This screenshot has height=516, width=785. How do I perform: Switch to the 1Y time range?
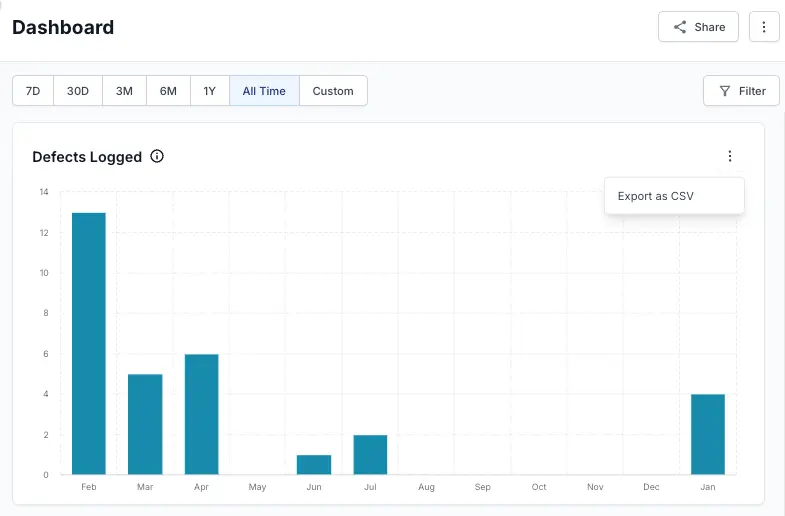click(210, 91)
